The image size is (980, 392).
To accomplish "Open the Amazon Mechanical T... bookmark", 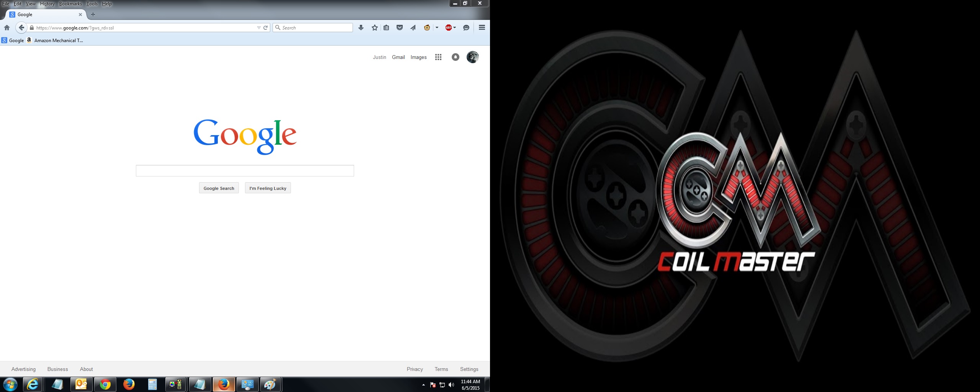I will (x=55, y=40).
